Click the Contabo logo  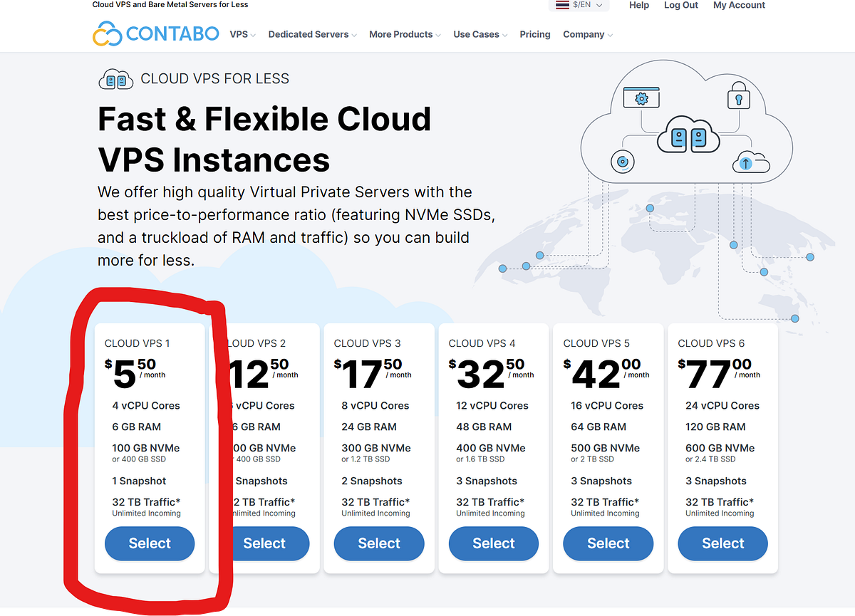[155, 33]
